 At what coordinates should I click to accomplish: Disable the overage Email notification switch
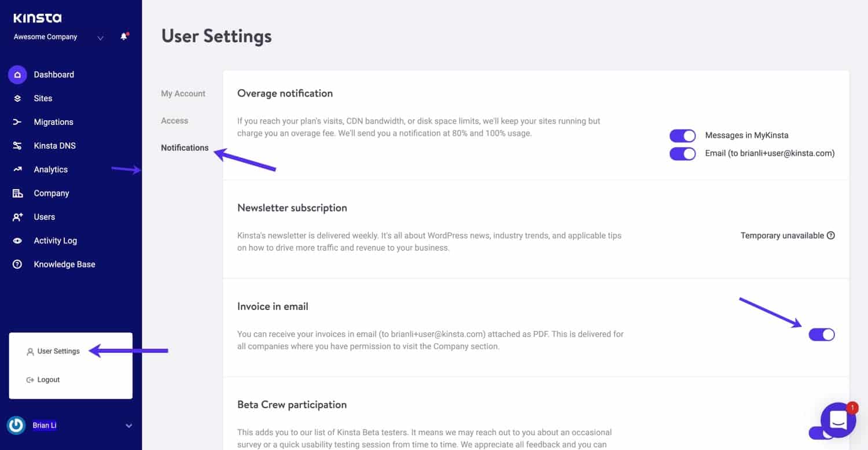(682, 153)
